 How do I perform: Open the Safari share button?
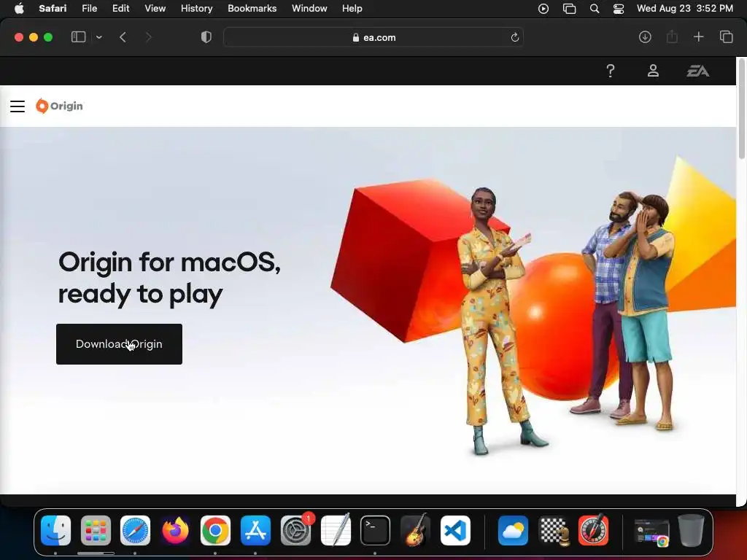[672, 36]
